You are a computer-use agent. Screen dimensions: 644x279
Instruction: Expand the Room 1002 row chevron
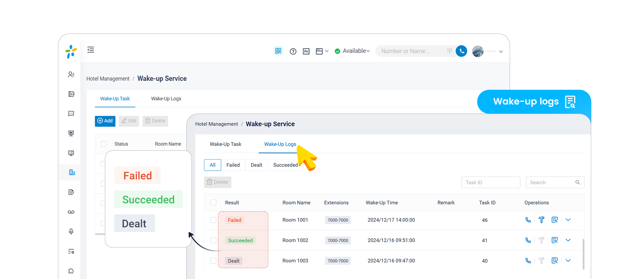coord(568,240)
